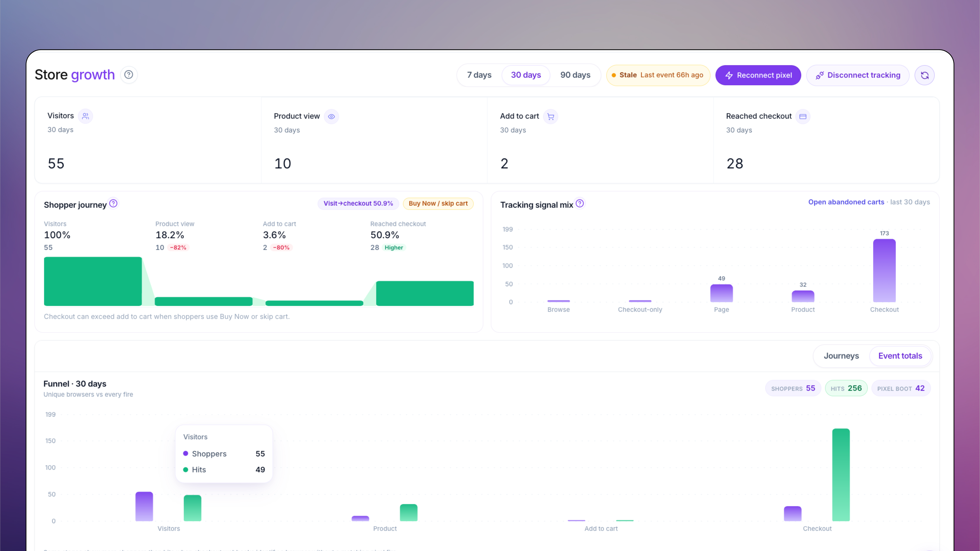Click the Add to cart shopping cart icon
This screenshot has height=551, width=980.
(550, 116)
